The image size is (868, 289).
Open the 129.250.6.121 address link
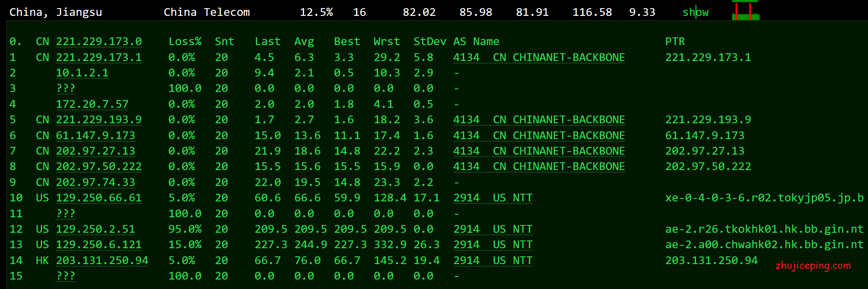(x=98, y=244)
